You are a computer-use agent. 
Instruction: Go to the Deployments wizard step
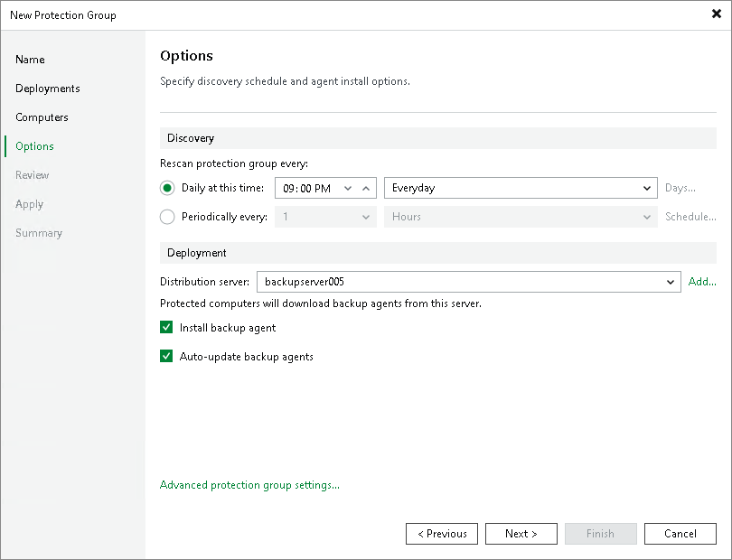48,89
